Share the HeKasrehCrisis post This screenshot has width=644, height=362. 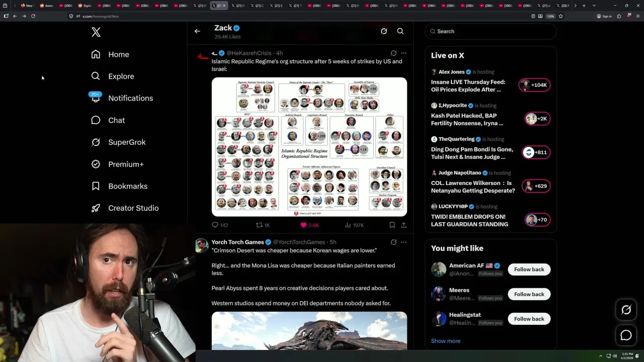[x=404, y=225]
